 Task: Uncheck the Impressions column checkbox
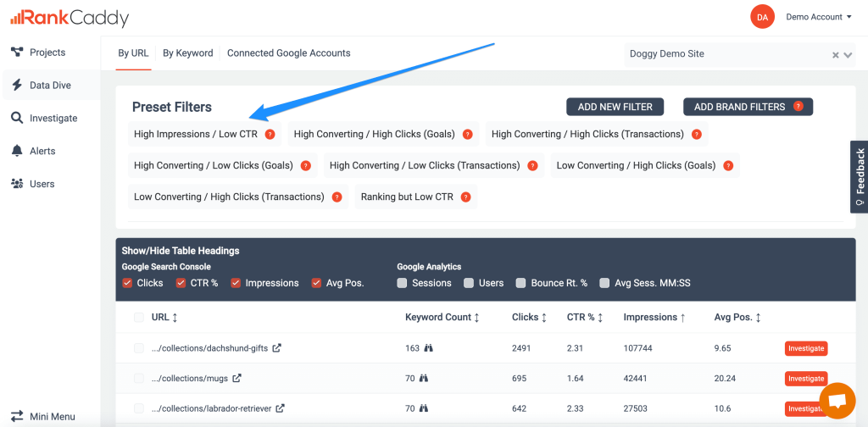236,283
